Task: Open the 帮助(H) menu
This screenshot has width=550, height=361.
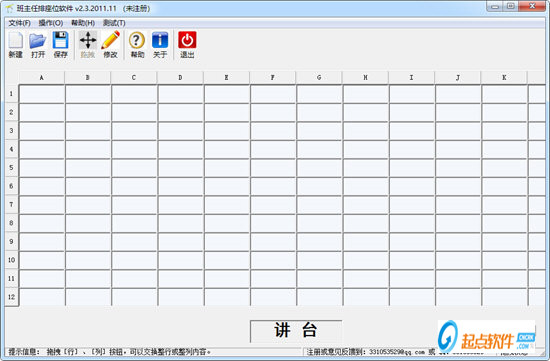Action: (83, 23)
